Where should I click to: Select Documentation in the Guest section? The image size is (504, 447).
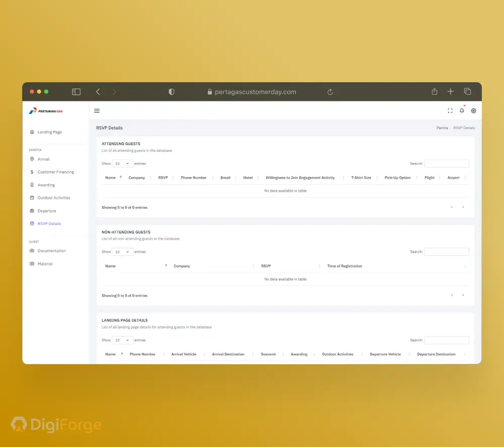51,251
